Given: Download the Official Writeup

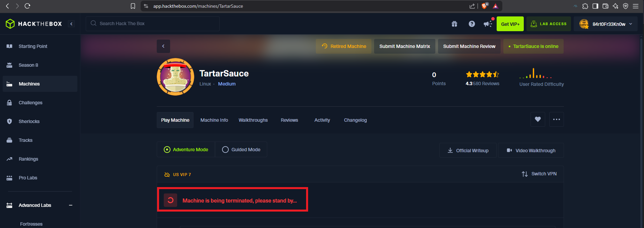Looking at the screenshot, I should click(x=468, y=151).
